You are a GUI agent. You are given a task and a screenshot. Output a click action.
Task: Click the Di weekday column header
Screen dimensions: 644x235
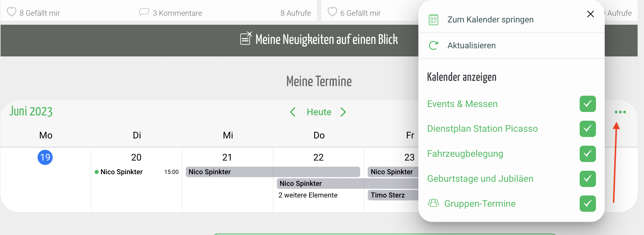[x=137, y=135]
